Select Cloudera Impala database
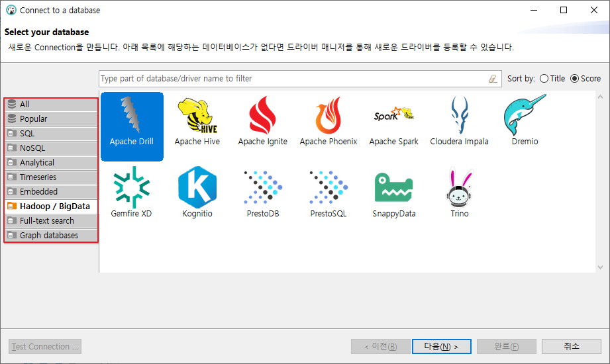The width and height of the screenshot is (610, 364). click(460, 121)
